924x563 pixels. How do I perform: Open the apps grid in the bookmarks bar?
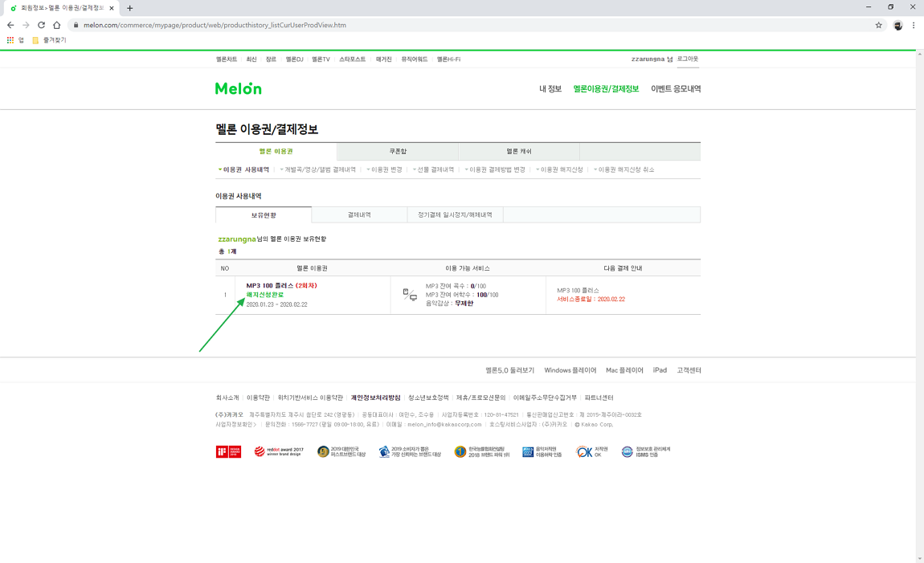click(10, 40)
